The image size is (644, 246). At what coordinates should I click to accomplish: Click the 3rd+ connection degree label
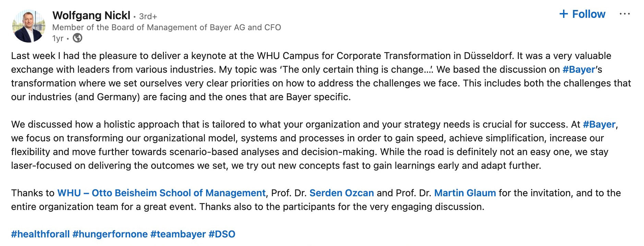148,16
